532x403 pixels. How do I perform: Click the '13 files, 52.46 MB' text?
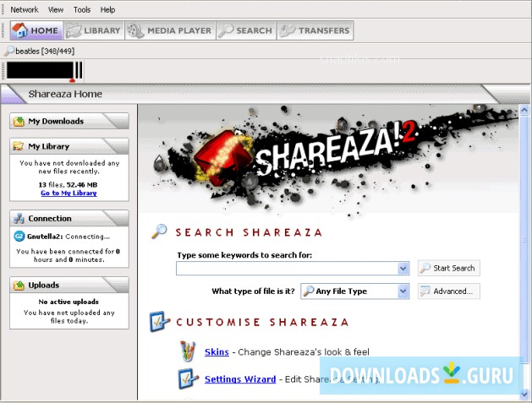[68, 185]
